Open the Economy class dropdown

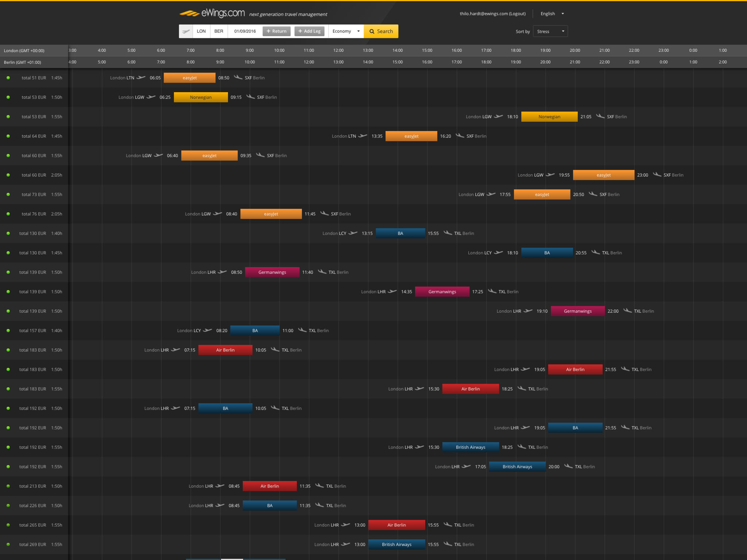click(346, 31)
